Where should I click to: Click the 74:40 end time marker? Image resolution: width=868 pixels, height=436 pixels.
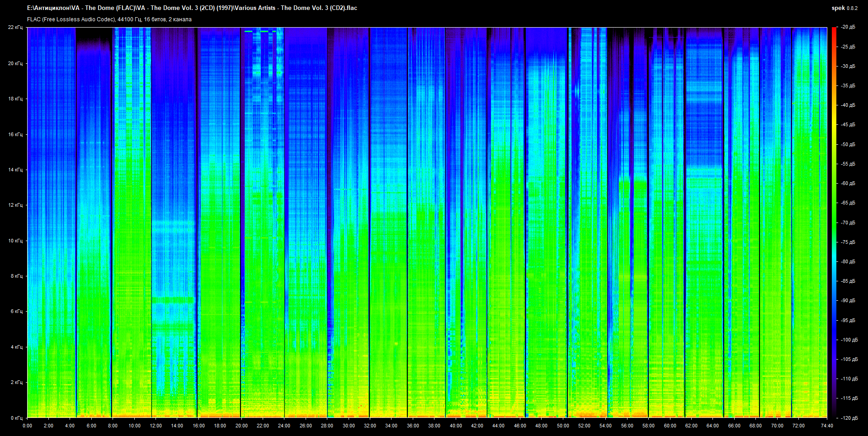827,426
